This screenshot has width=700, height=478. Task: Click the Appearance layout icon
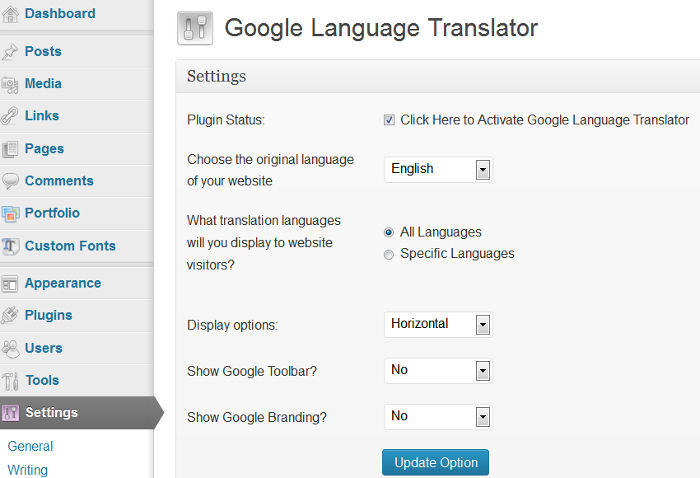pyautogui.click(x=10, y=284)
